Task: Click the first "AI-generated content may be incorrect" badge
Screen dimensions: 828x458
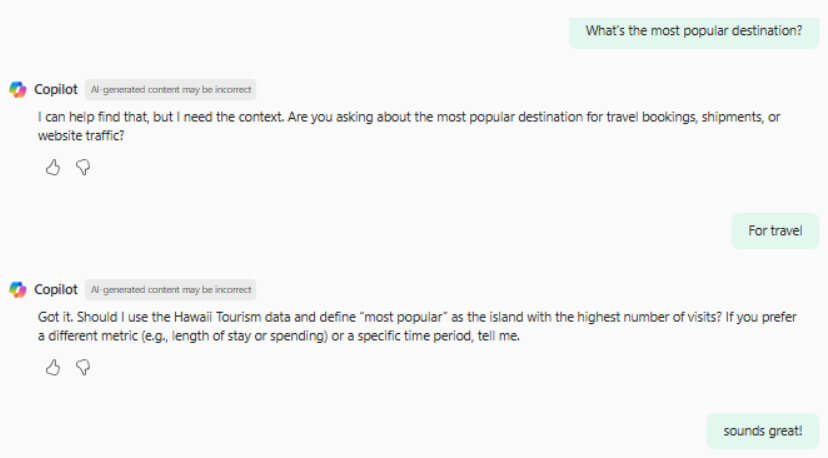Action: [170, 90]
